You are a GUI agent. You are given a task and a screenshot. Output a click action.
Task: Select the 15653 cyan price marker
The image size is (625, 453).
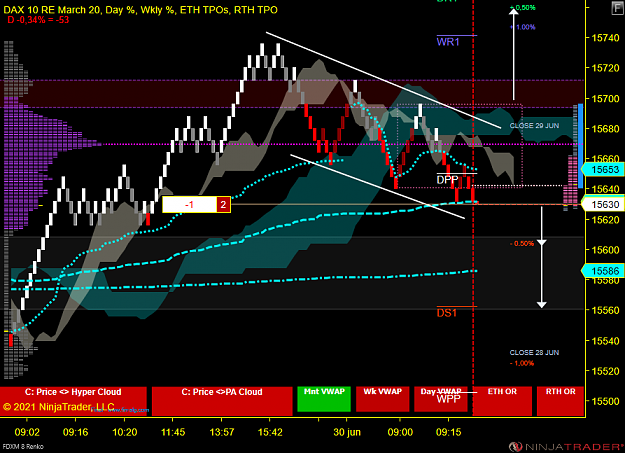[x=603, y=169]
